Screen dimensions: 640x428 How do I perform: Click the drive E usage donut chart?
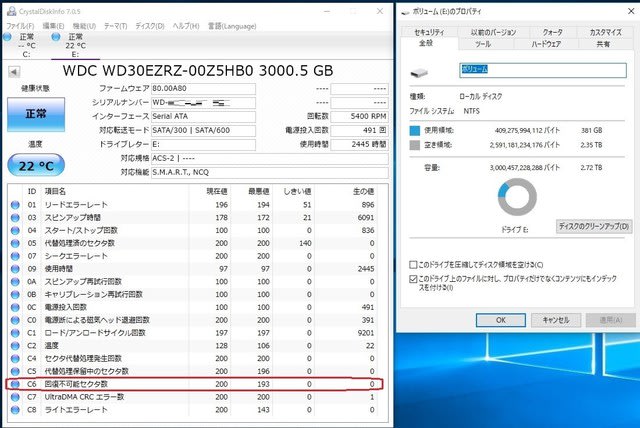pyautogui.click(x=517, y=197)
